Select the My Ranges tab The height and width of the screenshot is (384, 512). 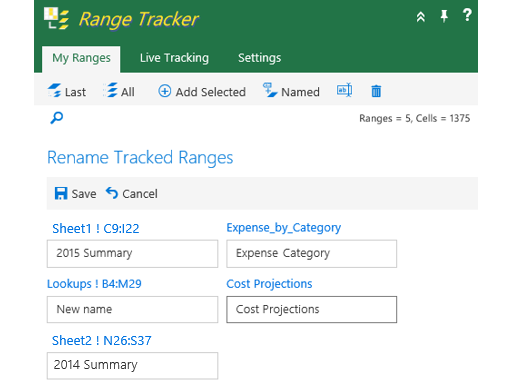click(81, 59)
